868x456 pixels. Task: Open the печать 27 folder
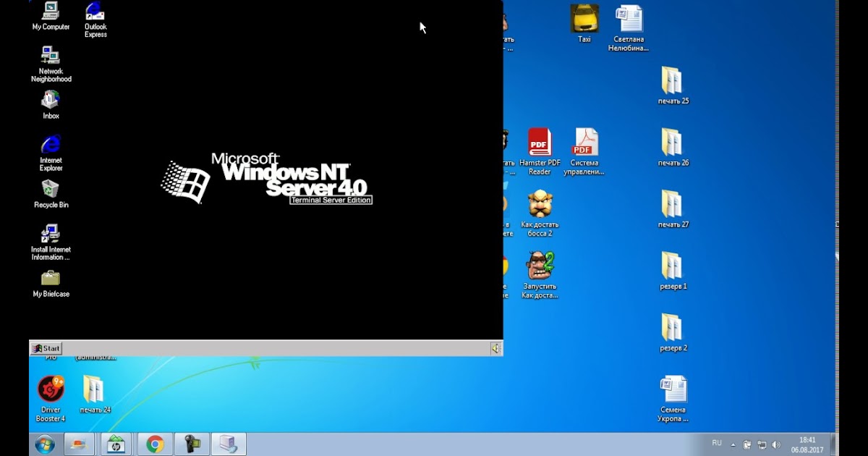tap(673, 208)
